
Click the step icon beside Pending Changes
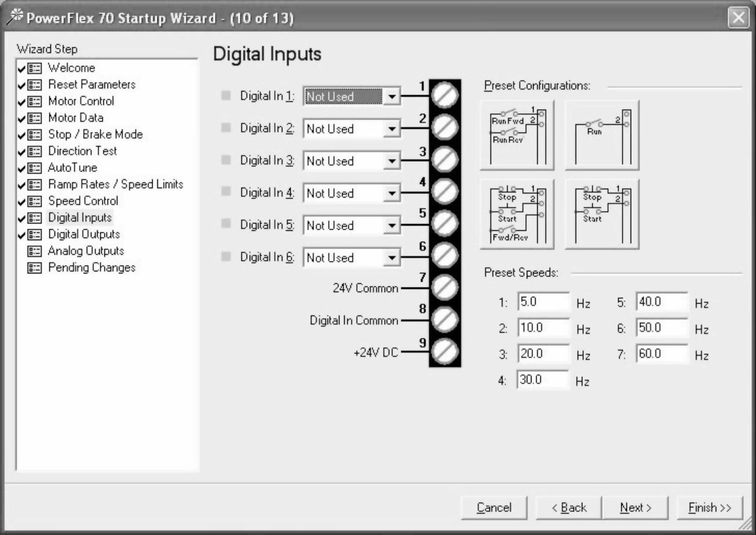point(35,268)
